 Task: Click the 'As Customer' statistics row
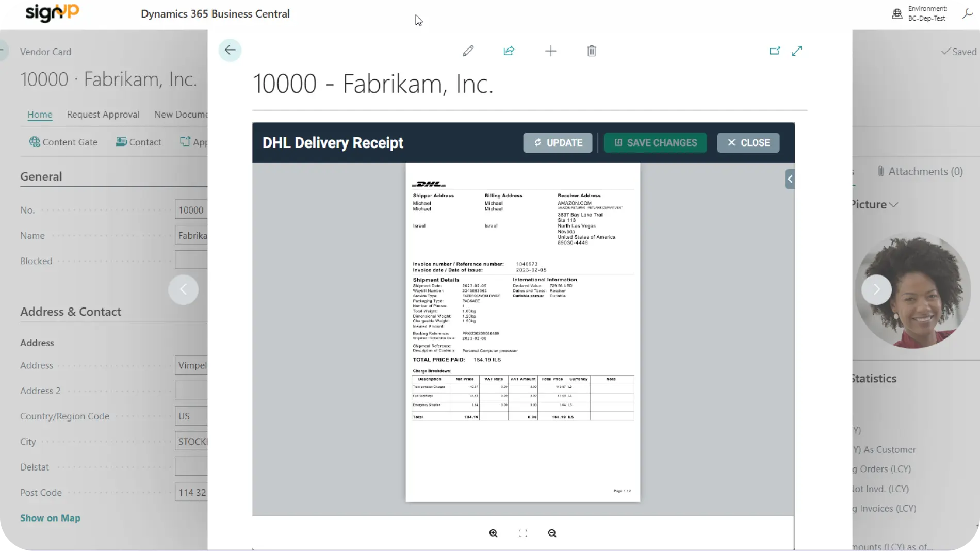click(884, 449)
